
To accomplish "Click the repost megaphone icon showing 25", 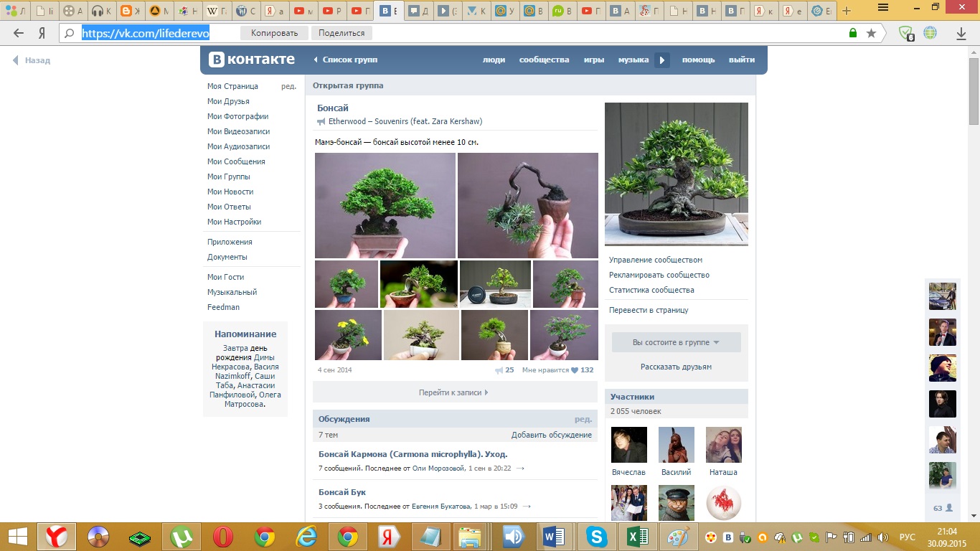I will (x=499, y=370).
